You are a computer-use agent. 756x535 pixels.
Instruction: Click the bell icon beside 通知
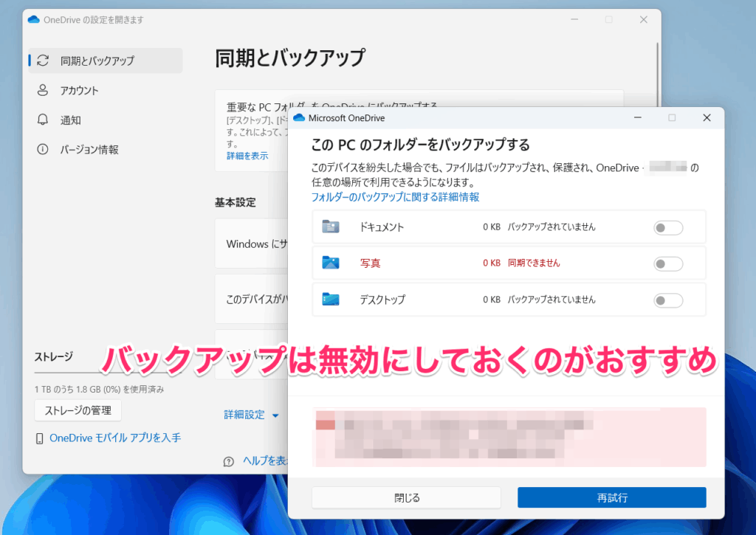42,120
